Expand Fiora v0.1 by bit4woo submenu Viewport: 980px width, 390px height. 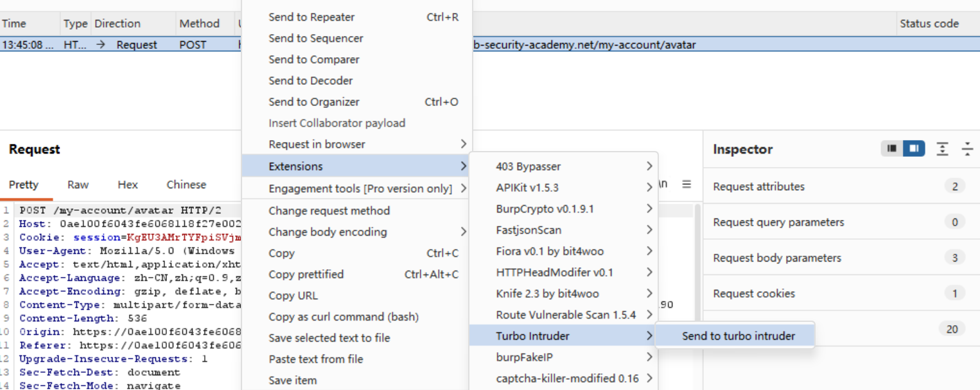[564, 251]
